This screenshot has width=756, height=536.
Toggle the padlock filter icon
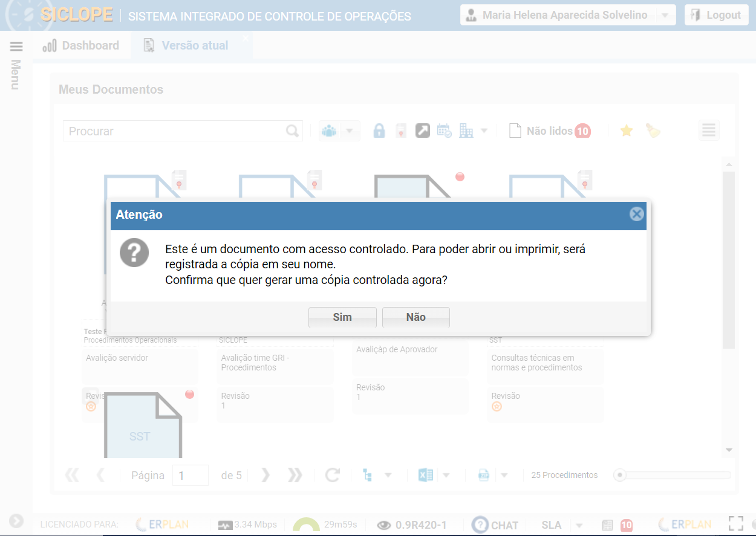[379, 131]
